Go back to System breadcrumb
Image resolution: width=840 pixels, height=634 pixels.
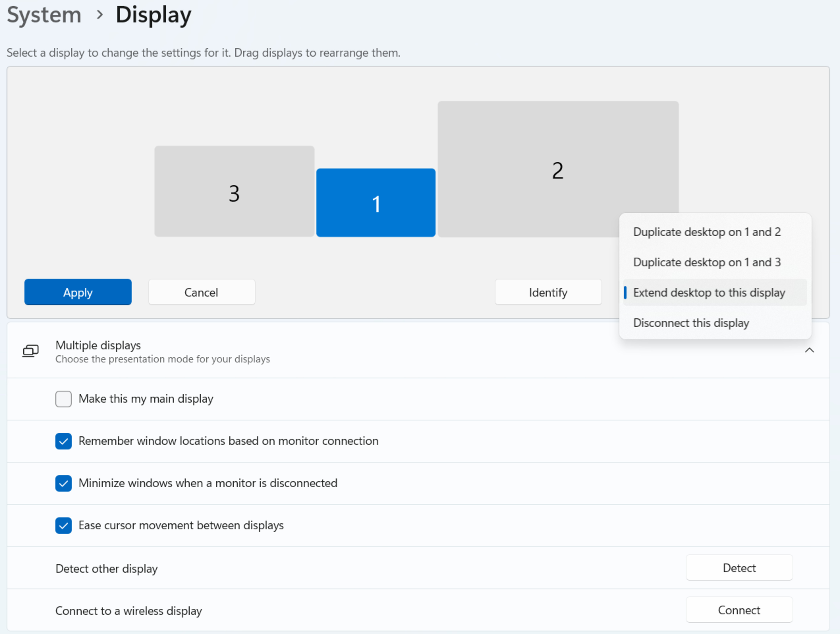(44, 15)
